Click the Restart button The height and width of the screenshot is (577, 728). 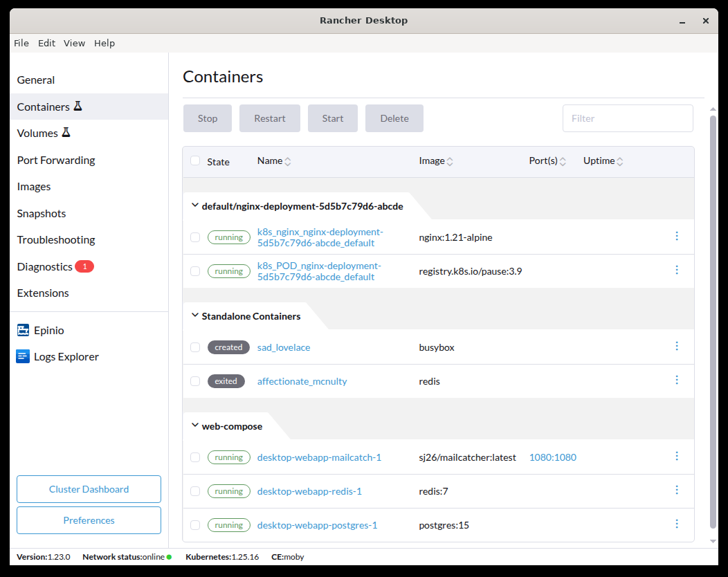[270, 118]
